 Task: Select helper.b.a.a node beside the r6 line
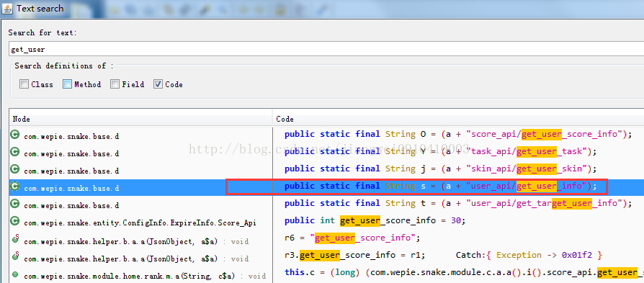pos(136,241)
